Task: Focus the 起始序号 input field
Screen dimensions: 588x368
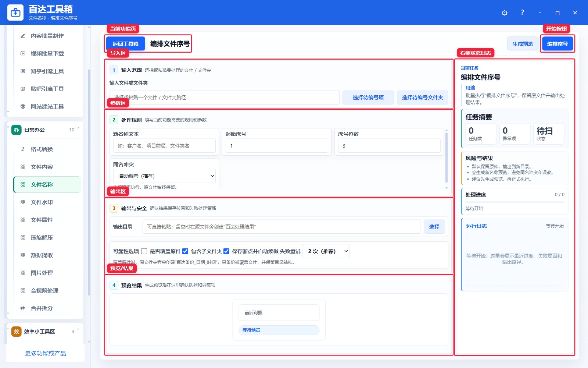Action: [x=277, y=146]
